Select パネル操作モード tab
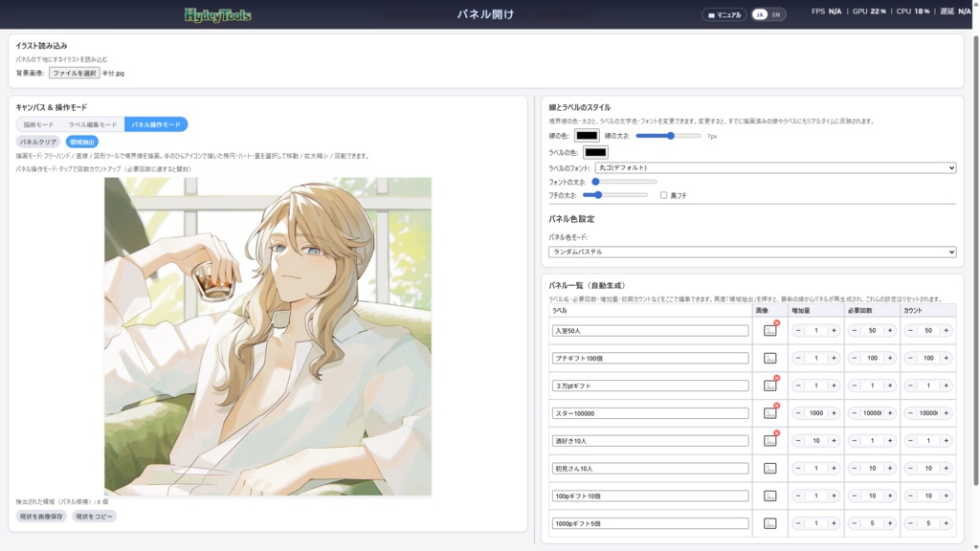The image size is (980, 551). tap(156, 124)
